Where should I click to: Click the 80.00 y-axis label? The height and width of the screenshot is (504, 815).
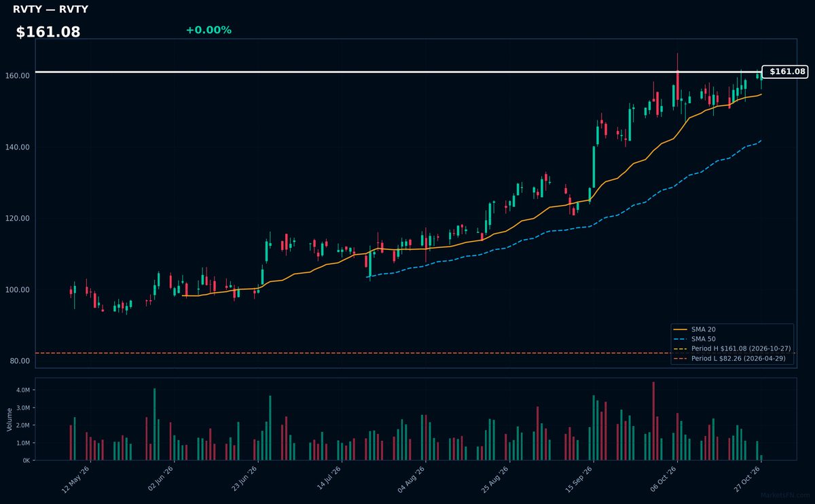20,361
